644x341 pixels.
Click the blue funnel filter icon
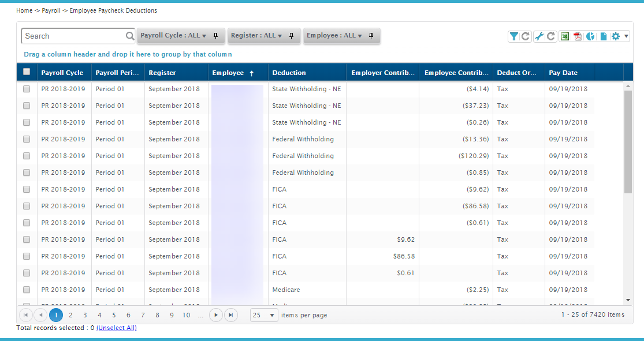coord(513,36)
